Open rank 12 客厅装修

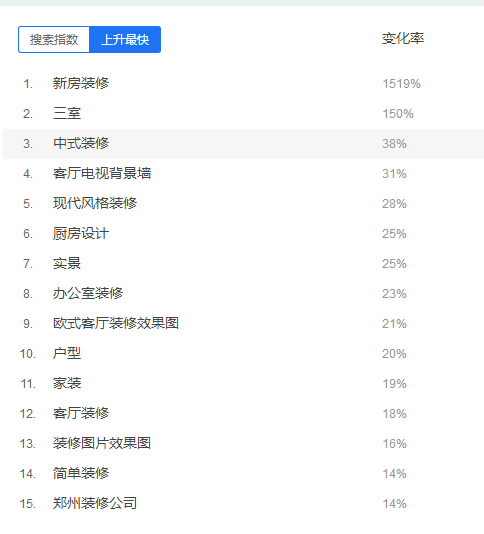[x=81, y=413]
